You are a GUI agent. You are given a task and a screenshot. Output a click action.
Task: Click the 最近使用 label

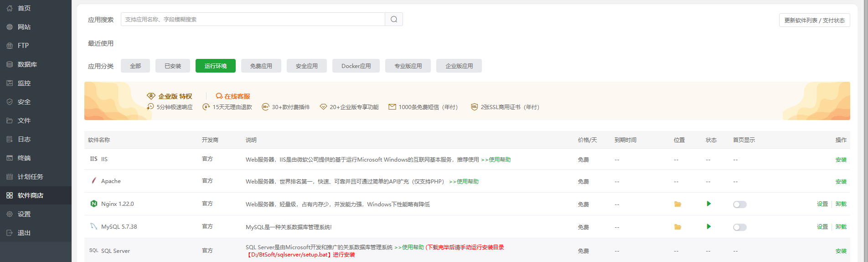click(x=101, y=43)
